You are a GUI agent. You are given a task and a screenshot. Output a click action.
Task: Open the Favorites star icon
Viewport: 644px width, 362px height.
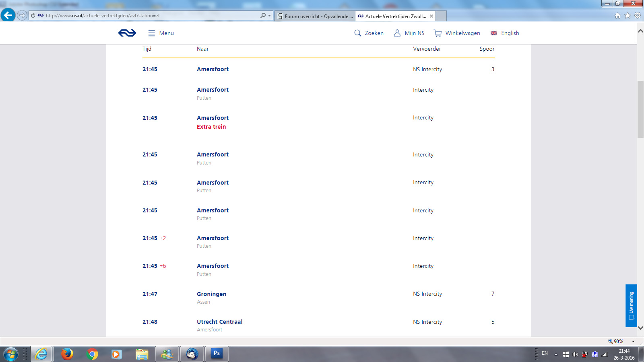[x=627, y=16]
